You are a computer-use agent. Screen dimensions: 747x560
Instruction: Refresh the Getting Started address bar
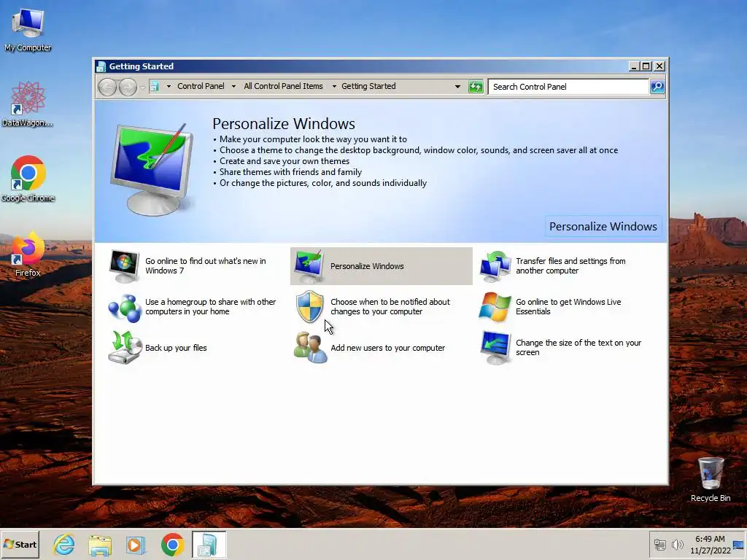(476, 87)
